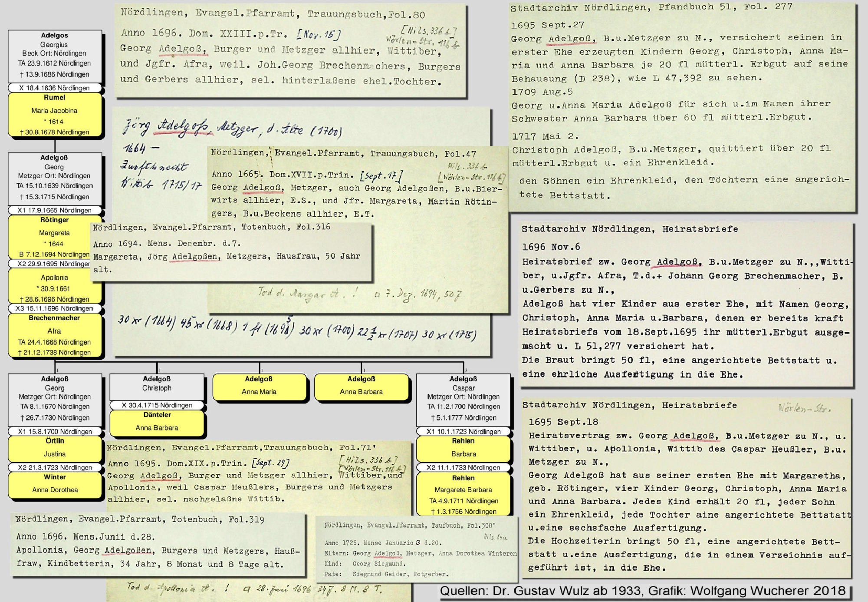Screen dimensions: 868x602
Task: Open the Pfandbuch 51 Fol. 277 record card
Action: [x=681, y=106]
